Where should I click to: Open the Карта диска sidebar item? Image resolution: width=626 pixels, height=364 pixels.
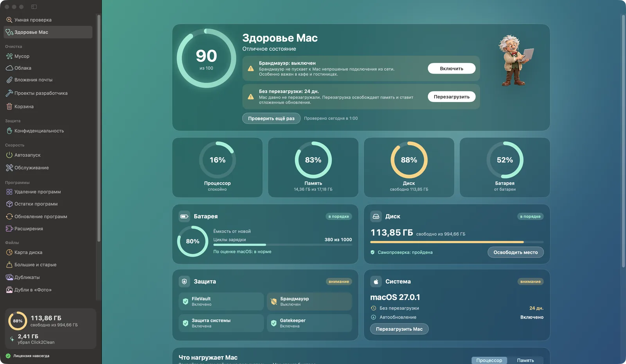tap(48, 252)
